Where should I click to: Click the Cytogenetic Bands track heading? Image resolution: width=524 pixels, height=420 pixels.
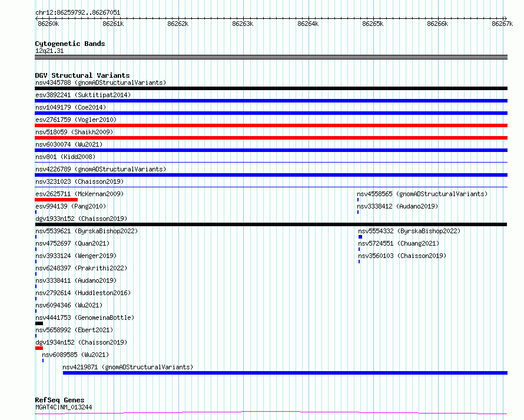point(70,44)
